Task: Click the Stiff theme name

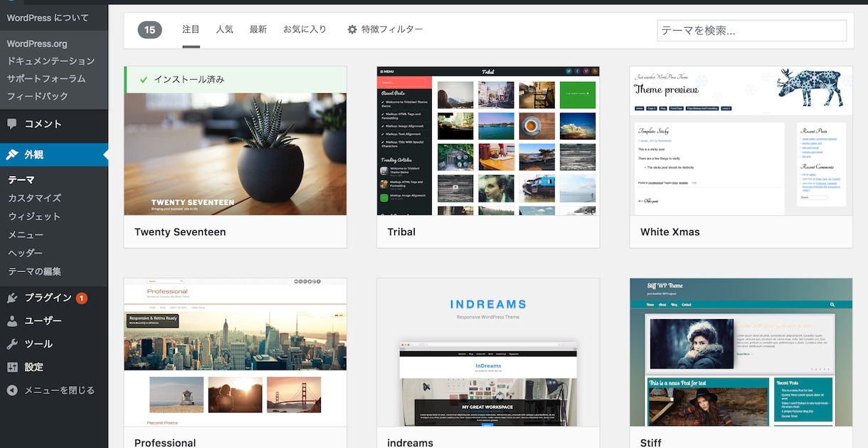Action: tap(651, 442)
